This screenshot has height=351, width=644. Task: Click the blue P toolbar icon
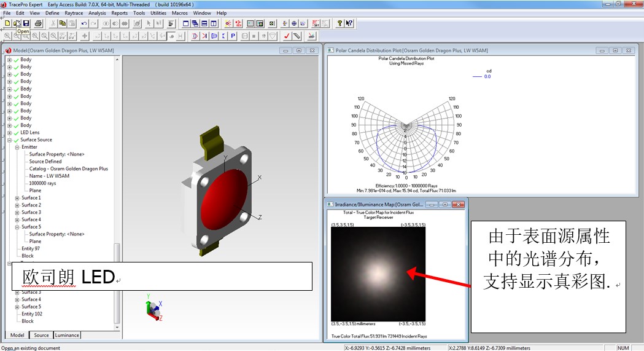[233, 36]
